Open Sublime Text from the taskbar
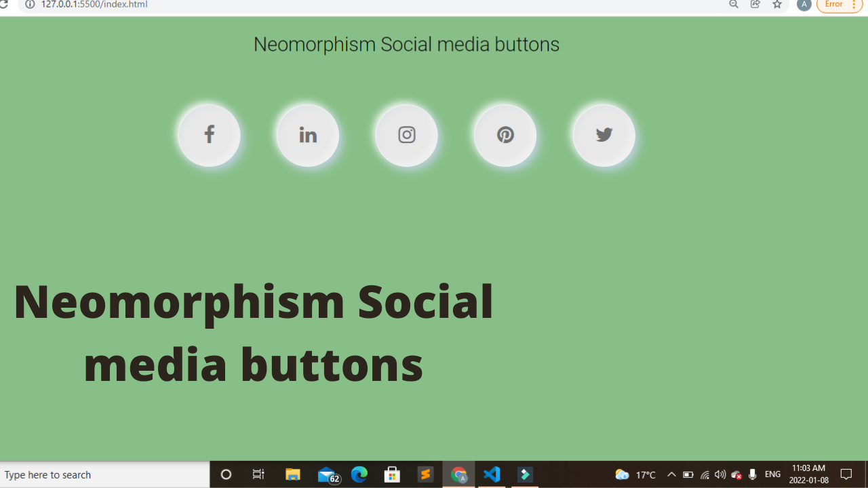This screenshot has height=488, width=868. [425, 474]
